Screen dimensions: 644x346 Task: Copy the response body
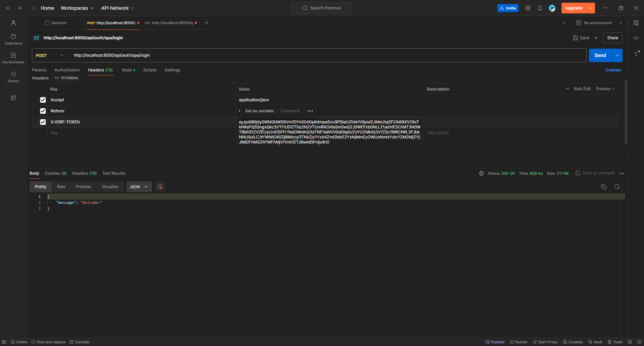(x=603, y=187)
